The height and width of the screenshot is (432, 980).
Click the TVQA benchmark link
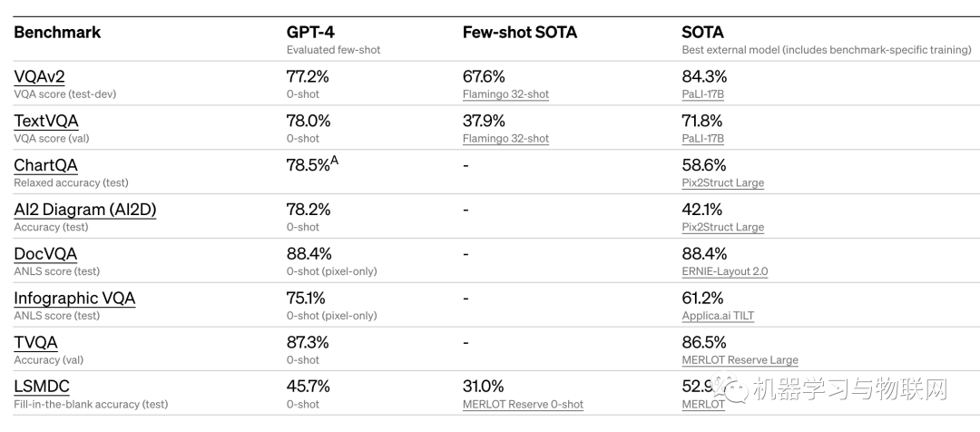(35, 343)
